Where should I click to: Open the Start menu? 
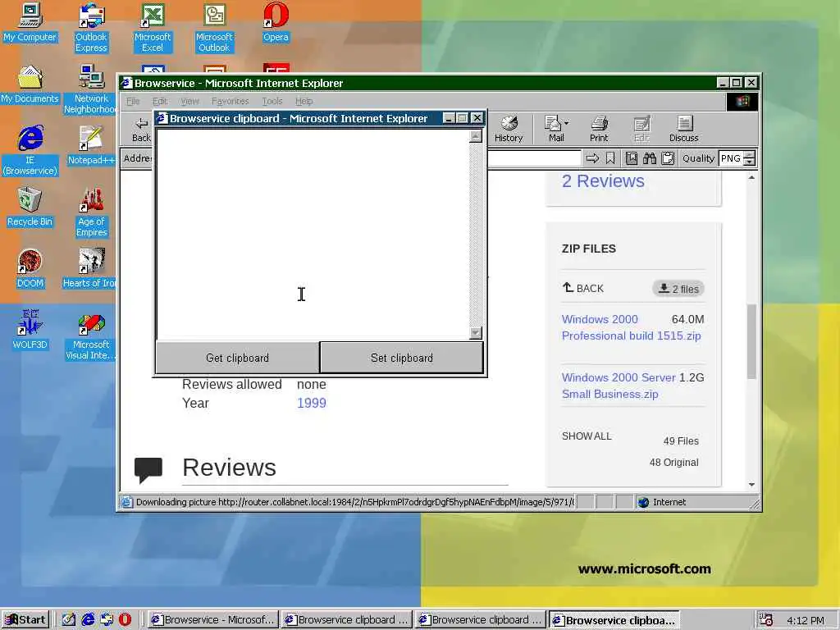(x=25, y=620)
